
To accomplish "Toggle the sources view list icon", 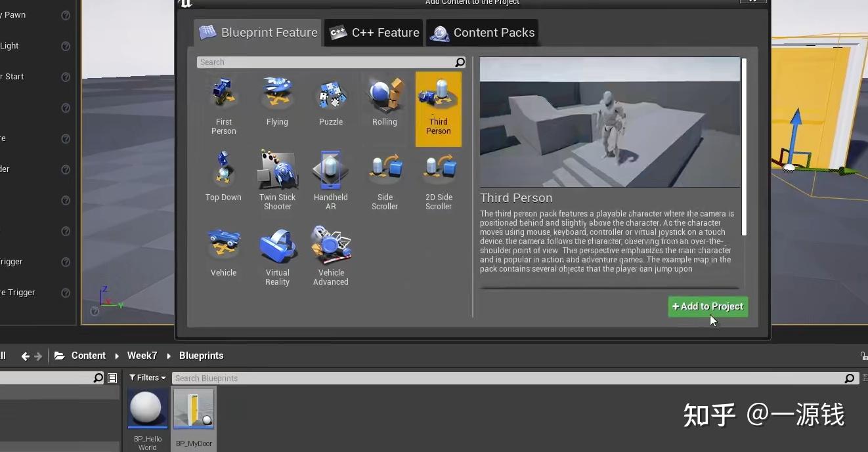I will tap(112, 378).
